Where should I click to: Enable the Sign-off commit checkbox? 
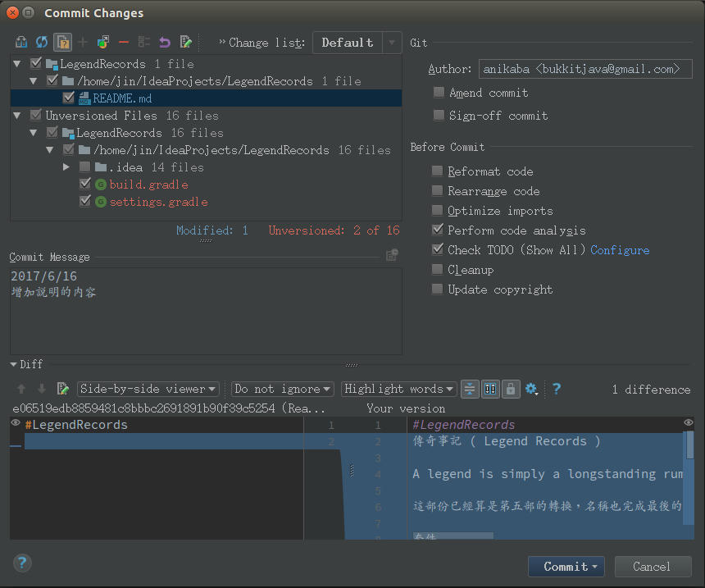[439, 115]
